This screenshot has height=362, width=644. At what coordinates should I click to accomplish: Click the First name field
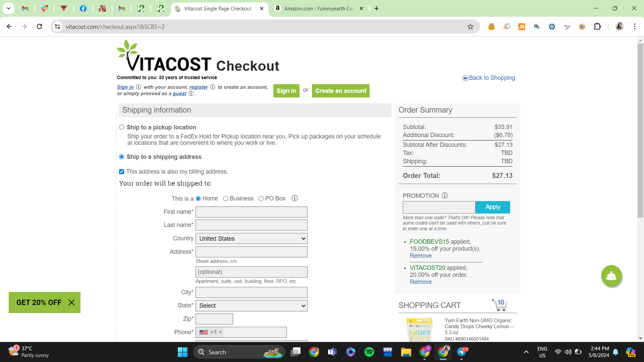point(252,212)
